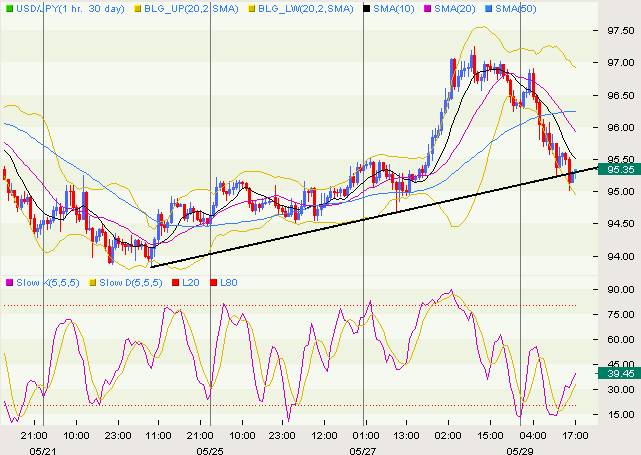Viewport: 641px width, 455px height.
Task: Click the 12:00 time axis label
Action: point(324,435)
